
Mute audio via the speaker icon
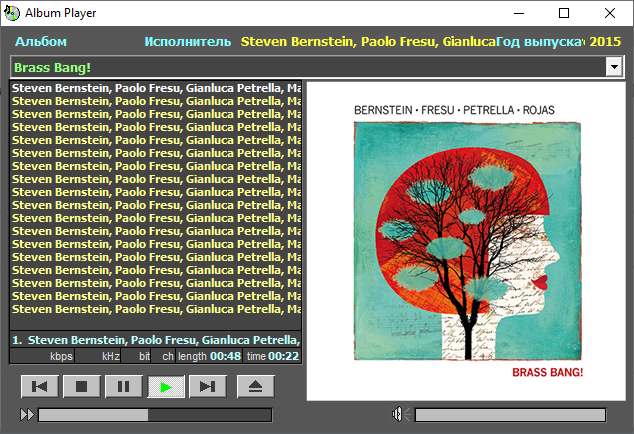tap(401, 414)
